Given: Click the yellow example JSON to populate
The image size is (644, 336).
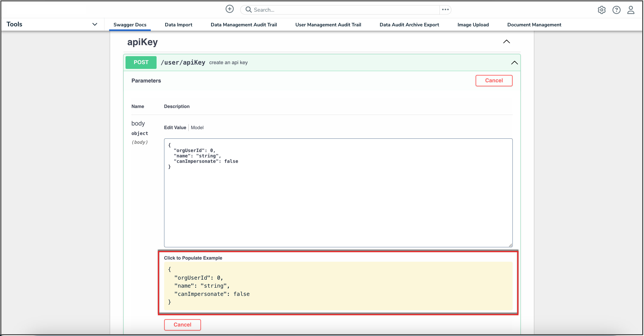Looking at the screenshot, I should coord(338,286).
